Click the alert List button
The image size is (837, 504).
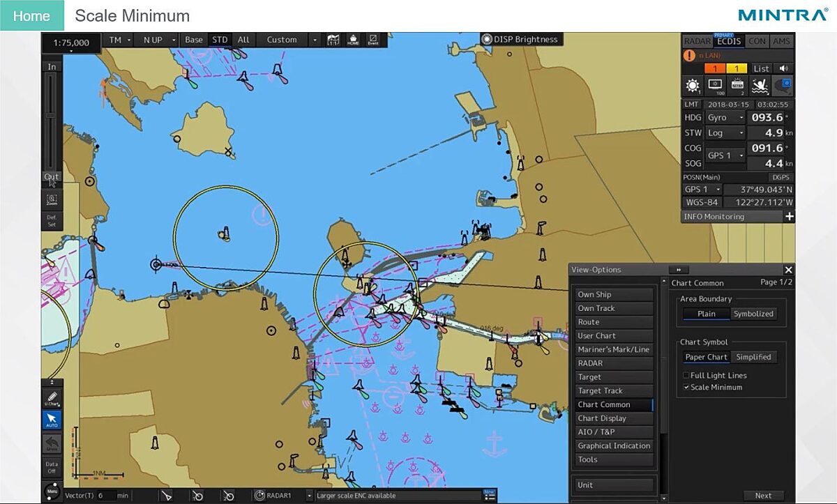point(762,68)
